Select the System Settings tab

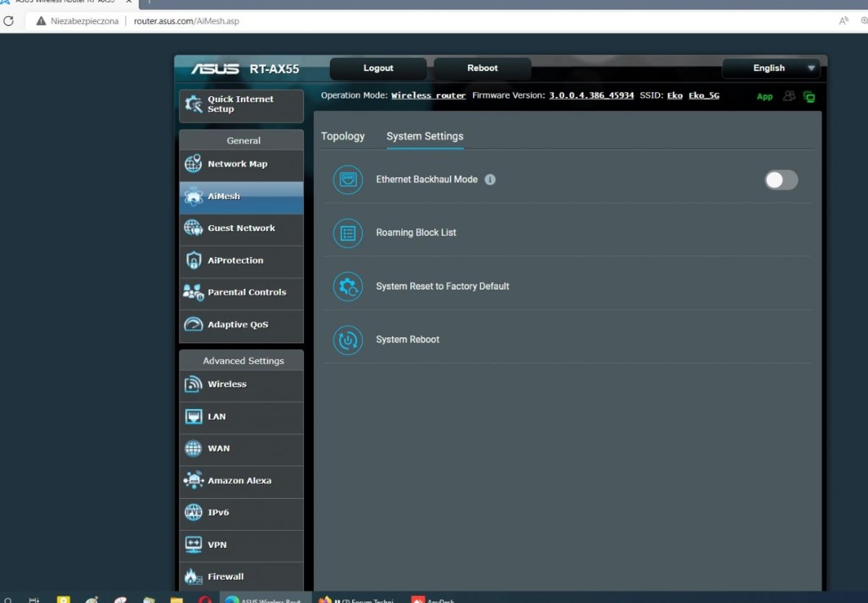(x=425, y=136)
